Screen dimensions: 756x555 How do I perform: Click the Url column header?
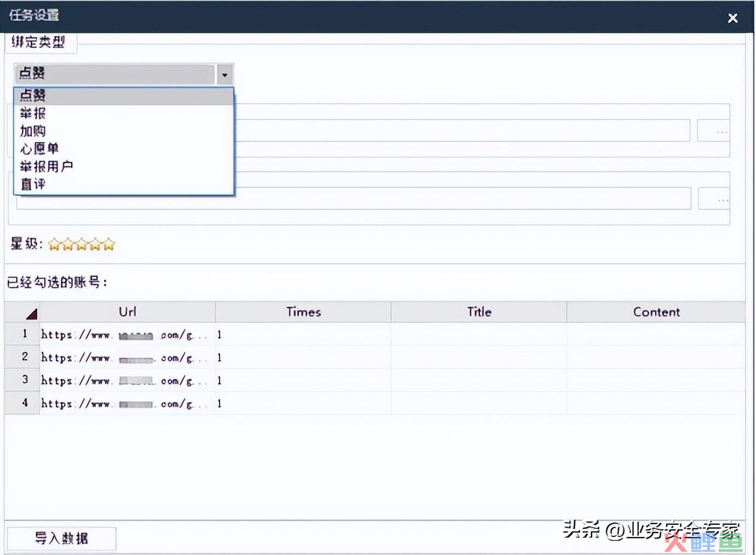coord(127,312)
